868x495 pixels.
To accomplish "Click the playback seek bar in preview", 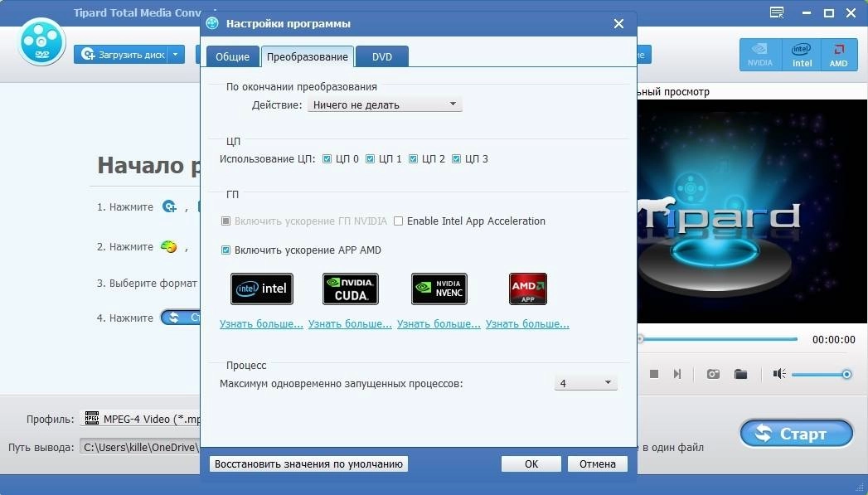I will tap(717, 339).
